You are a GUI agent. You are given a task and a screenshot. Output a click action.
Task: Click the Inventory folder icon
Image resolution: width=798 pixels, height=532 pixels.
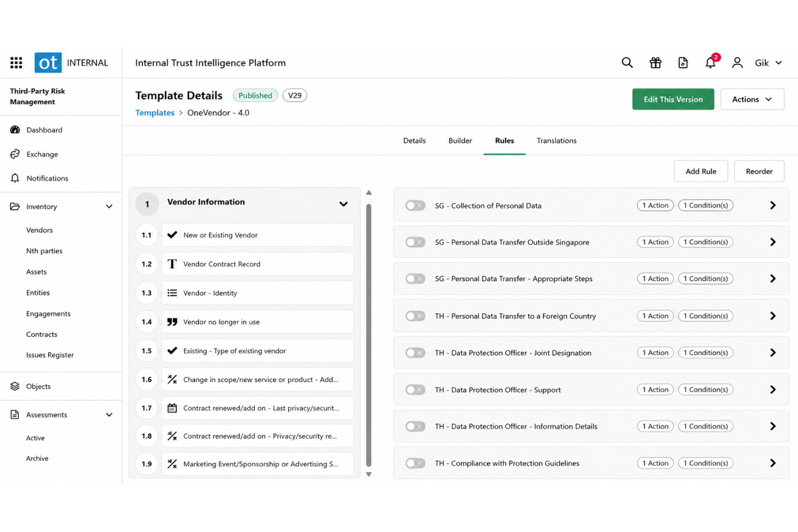tap(15, 206)
